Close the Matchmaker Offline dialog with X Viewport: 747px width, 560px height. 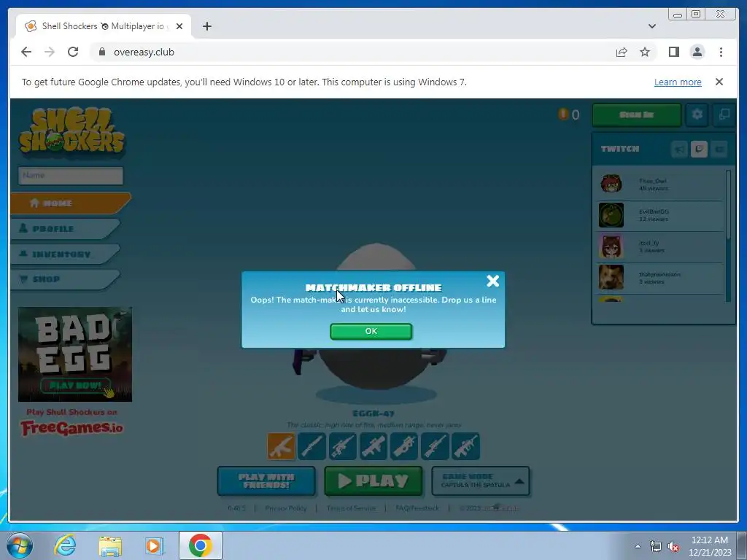(x=492, y=281)
